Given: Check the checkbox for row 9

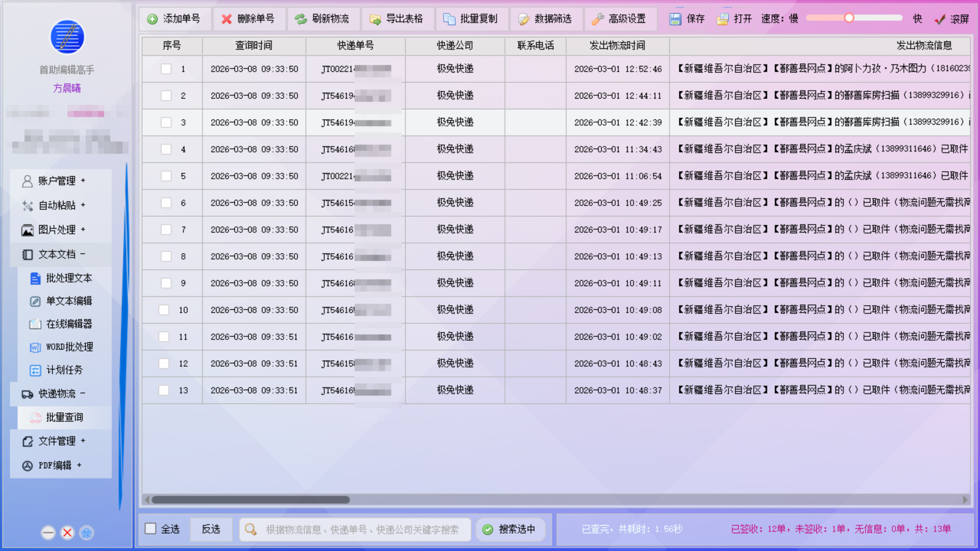Looking at the screenshot, I should pos(166,283).
